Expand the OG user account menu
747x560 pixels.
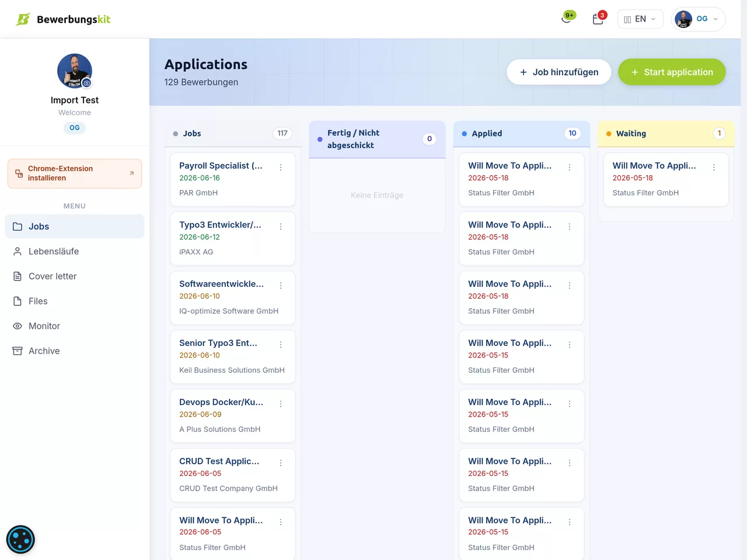[699, 19]
